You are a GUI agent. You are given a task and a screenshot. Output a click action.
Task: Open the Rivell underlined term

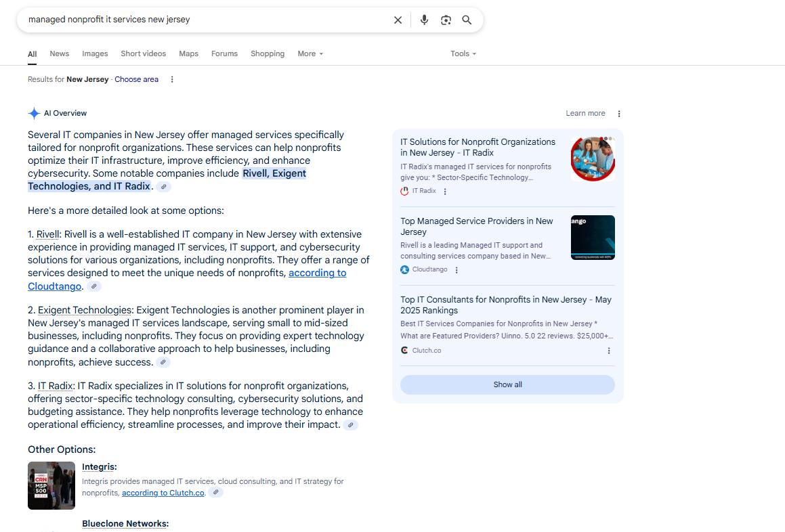tap(47, 235)
